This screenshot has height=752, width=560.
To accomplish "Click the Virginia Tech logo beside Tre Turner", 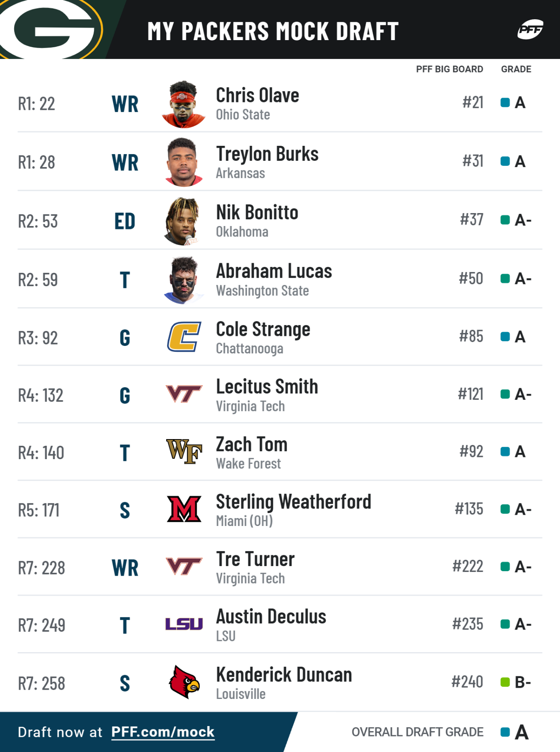I will click(x=184, y=567).
